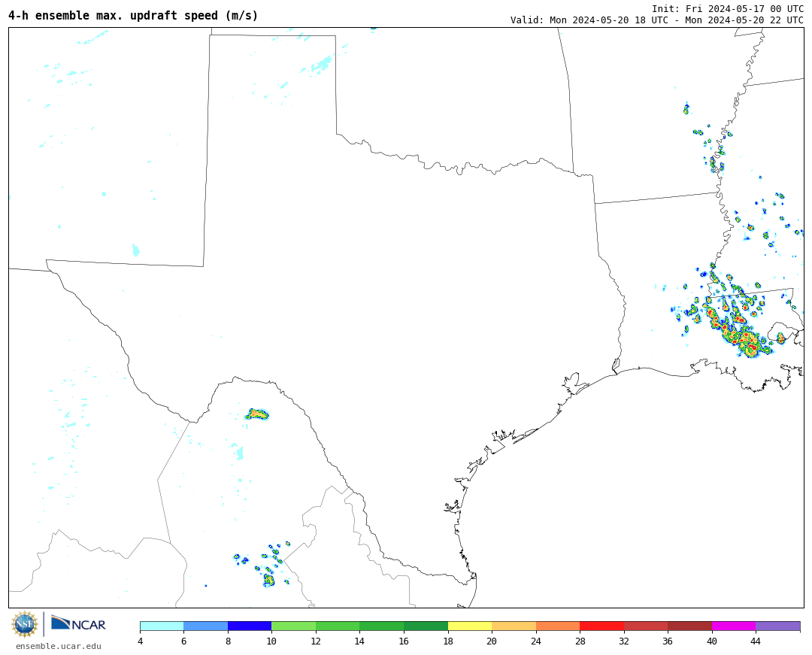The height and width of the screenshot is (655, 812).
Task: Select the bright red 28-32 color swatch
Action: point(601,626)
